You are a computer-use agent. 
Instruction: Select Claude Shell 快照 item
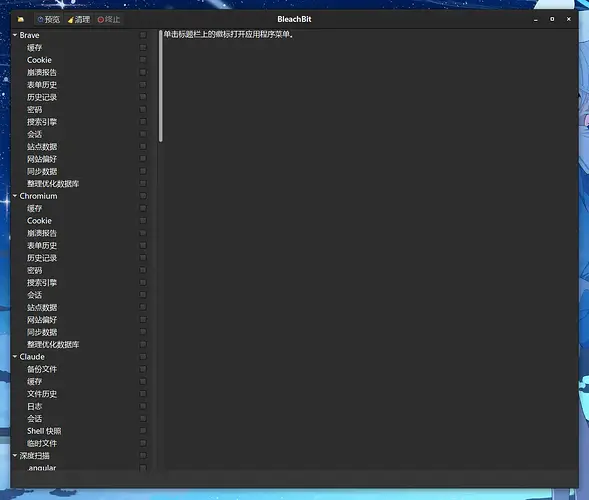click(44, 431)
